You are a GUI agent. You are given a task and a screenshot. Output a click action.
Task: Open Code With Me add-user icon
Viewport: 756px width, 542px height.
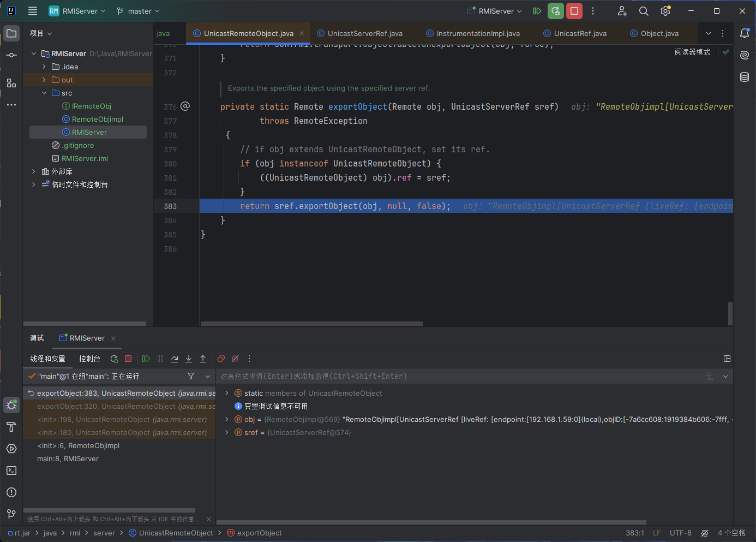[x=622, y=11]
